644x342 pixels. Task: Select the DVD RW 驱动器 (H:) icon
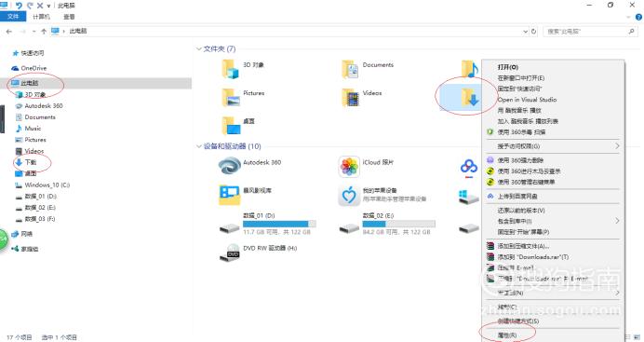click(230, 252)
